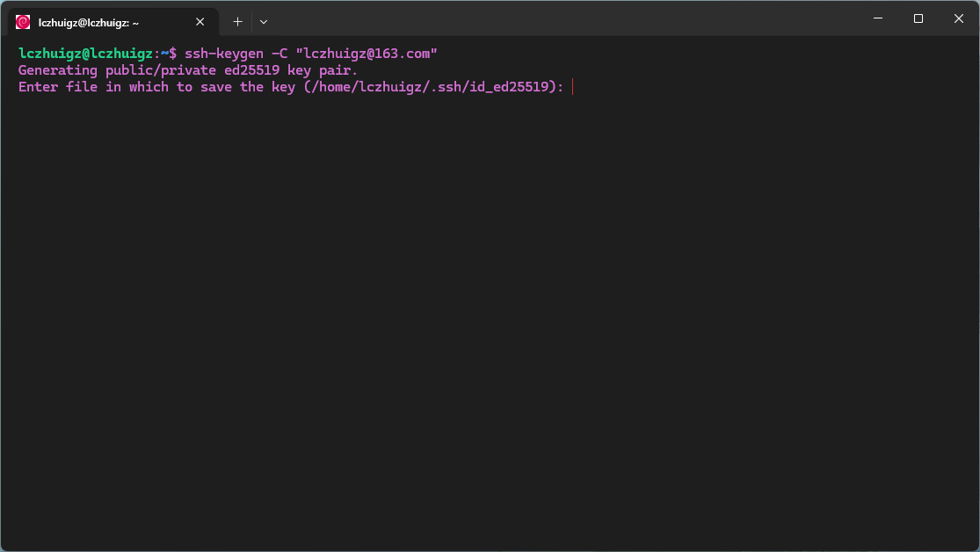Click the blue tilde in the prompt

point(164,54)
